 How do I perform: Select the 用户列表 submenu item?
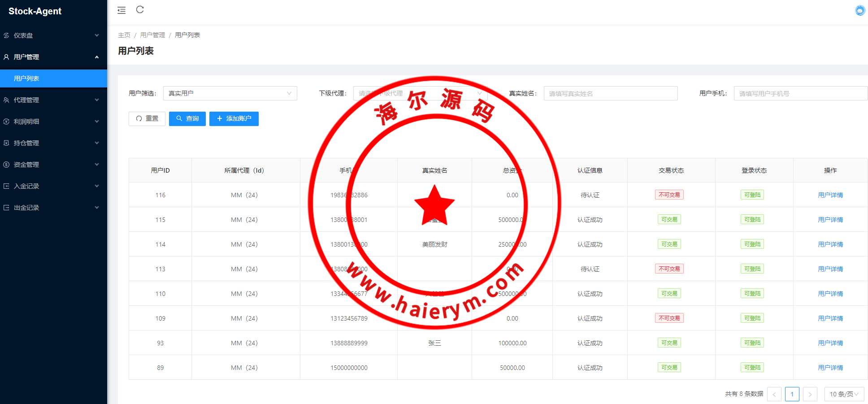26,78
